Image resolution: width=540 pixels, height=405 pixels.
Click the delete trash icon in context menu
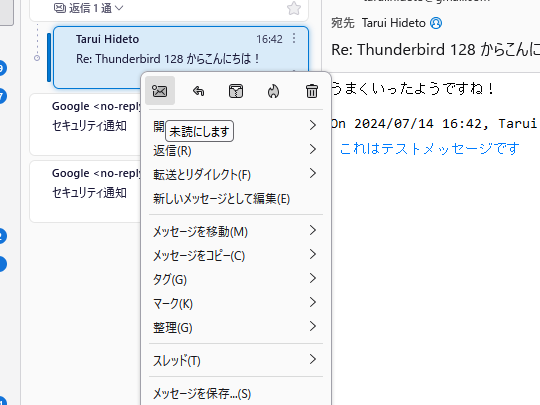[312, 91]
